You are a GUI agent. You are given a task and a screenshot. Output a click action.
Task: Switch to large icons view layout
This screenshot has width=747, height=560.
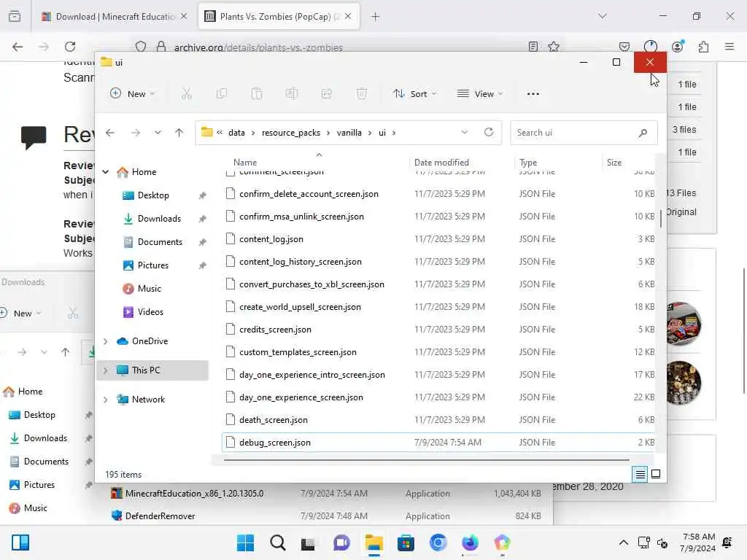pyautogui.click(x=656, y=474)
